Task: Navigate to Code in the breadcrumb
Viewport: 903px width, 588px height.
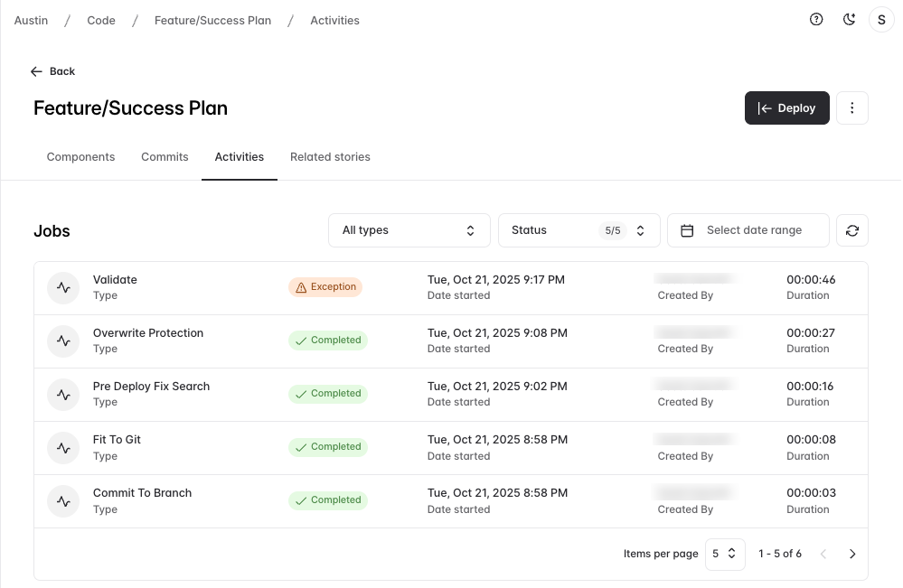Action: coord(101,21)
